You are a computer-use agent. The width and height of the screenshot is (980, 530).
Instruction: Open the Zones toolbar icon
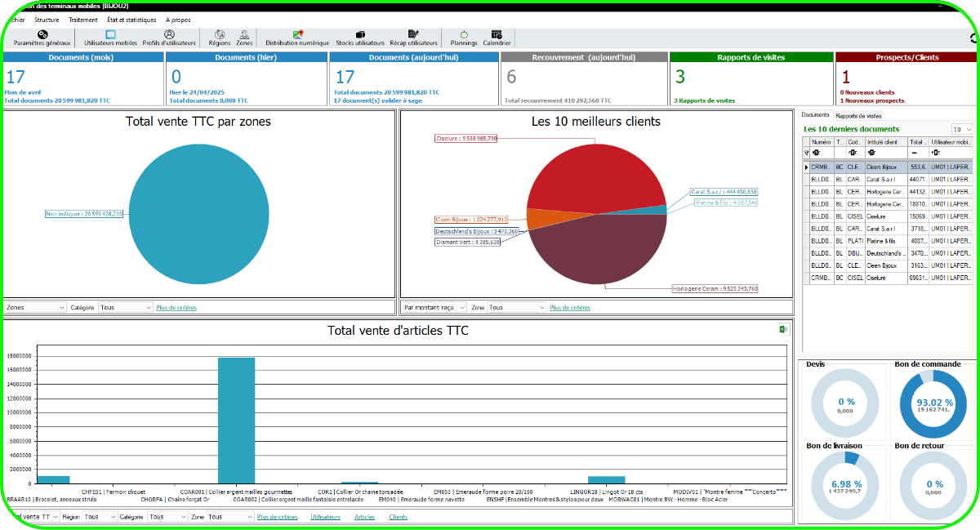[244, 38]
